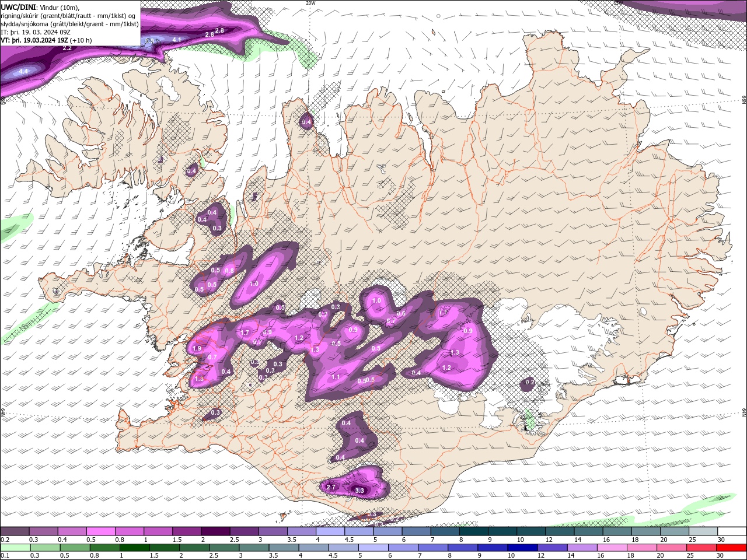Click the 'rigning/skúrir' legend description line
Image resolution: width=747 pixels, height=560 pixels.
click(x=68, y=15)
